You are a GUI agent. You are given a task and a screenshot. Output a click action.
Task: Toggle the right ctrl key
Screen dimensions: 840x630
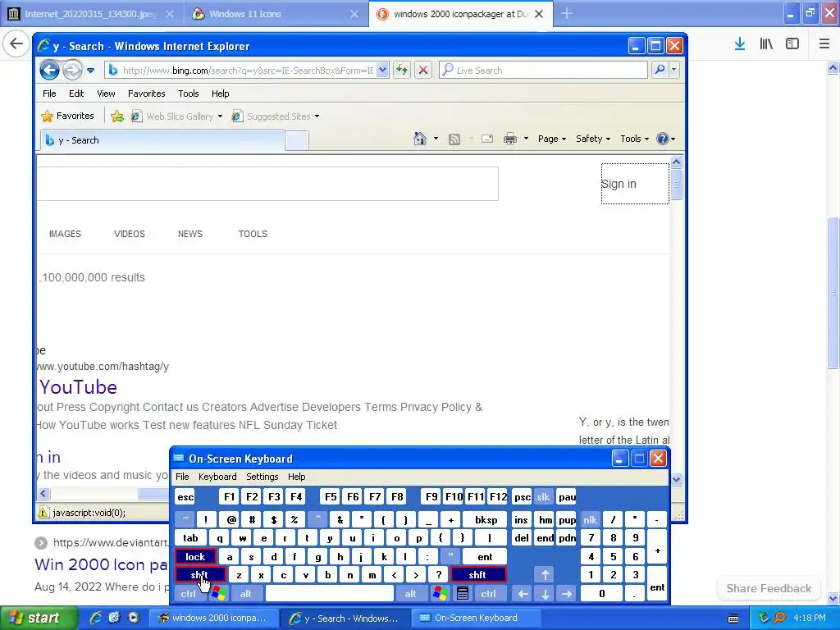[488, 593]
